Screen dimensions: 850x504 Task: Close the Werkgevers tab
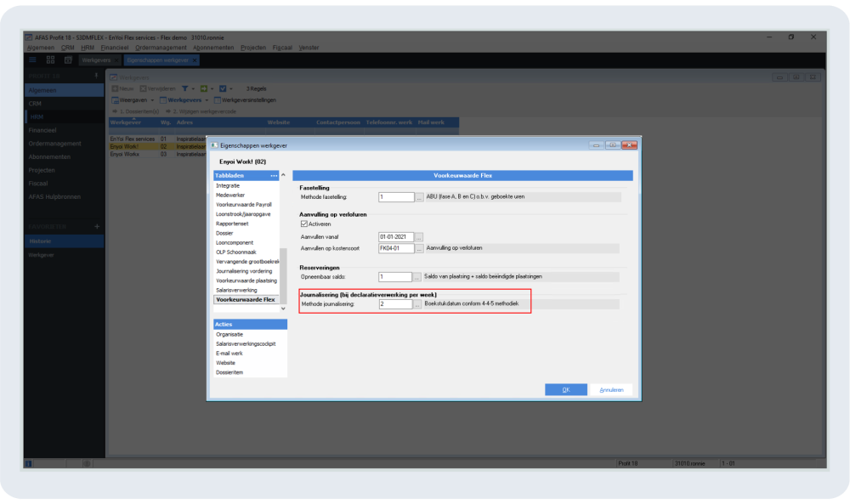coord(116,60)
